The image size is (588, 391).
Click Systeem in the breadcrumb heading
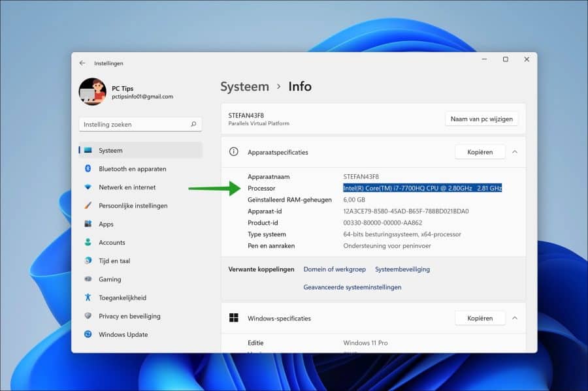click(244, 87)
